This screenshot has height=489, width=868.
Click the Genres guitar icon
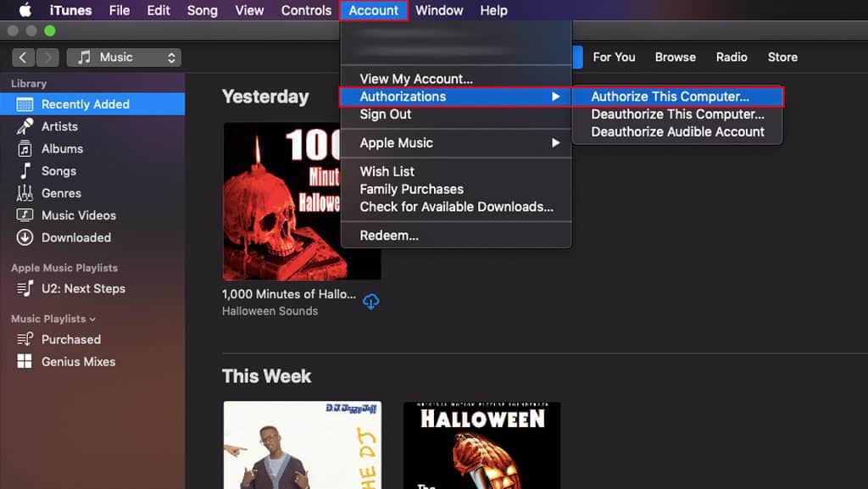coord(25,193)
